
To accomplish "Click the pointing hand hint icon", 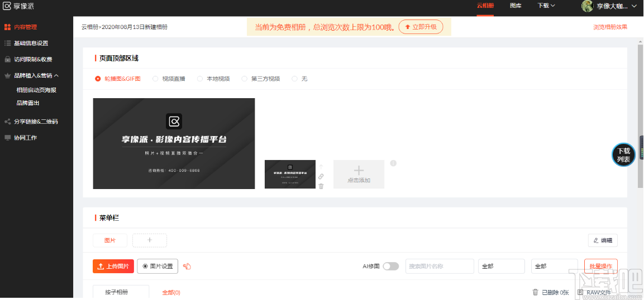I will (x=187, y=267).
